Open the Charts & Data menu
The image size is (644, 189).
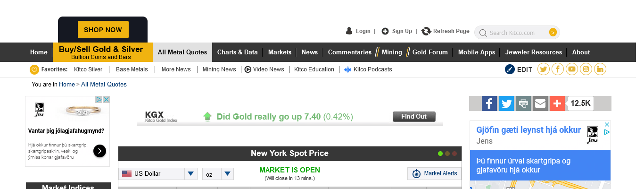237,52
